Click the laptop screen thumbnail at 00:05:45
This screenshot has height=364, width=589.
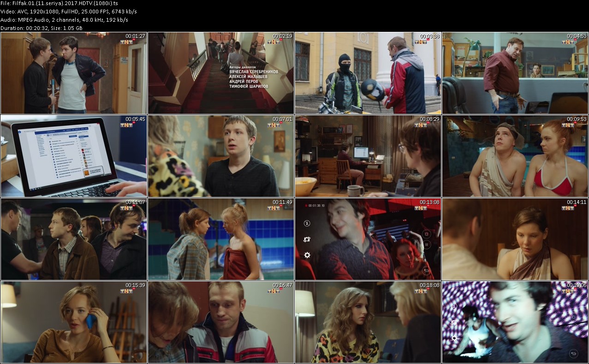coord(74,156)
